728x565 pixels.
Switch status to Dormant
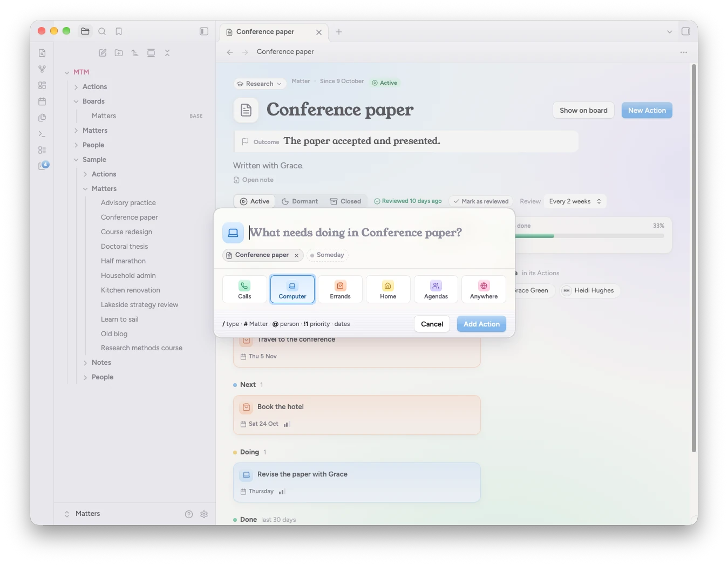tap(300, 201)
